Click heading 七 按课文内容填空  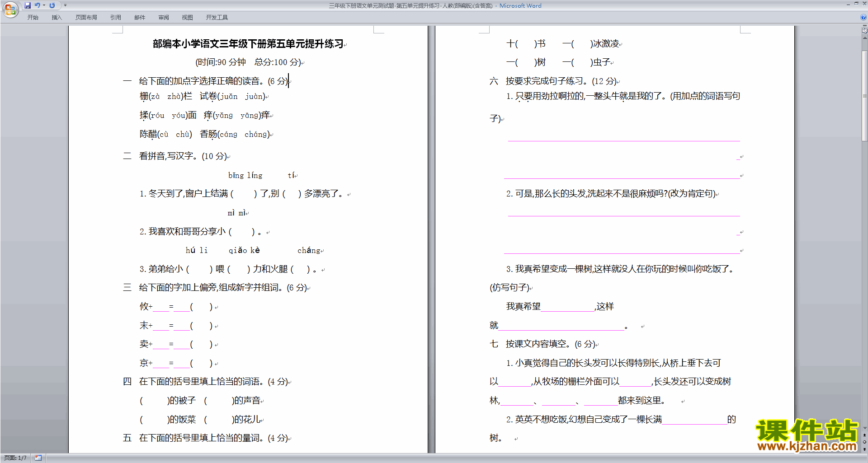(543, 344)
